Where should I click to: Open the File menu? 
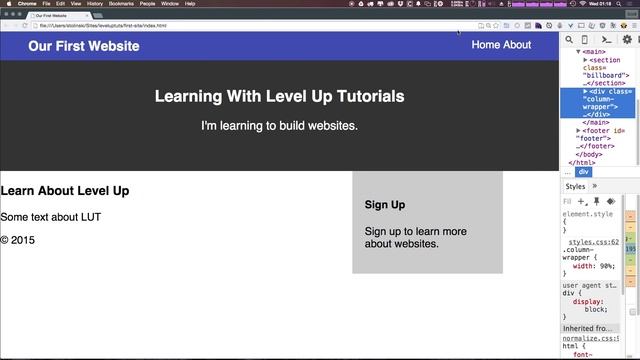47,4
